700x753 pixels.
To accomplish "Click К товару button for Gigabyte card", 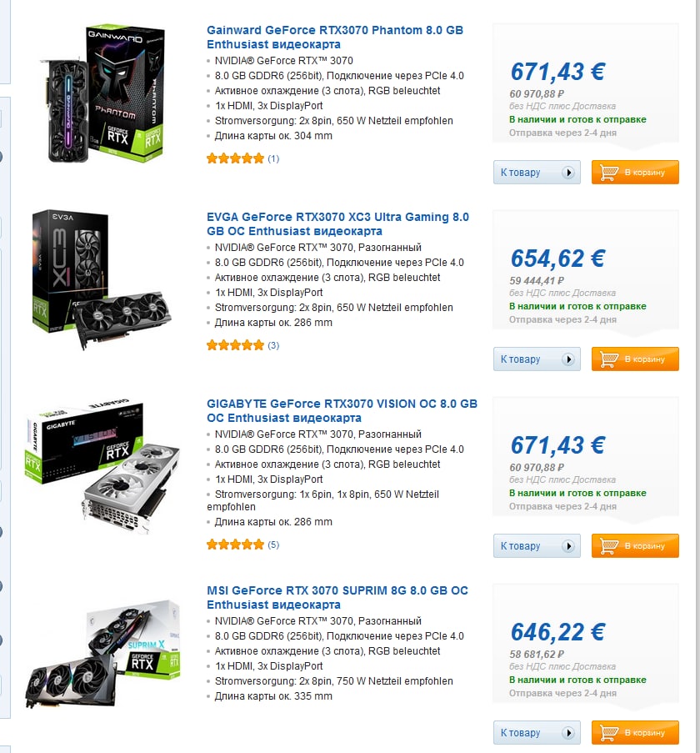I will [537, 545].
